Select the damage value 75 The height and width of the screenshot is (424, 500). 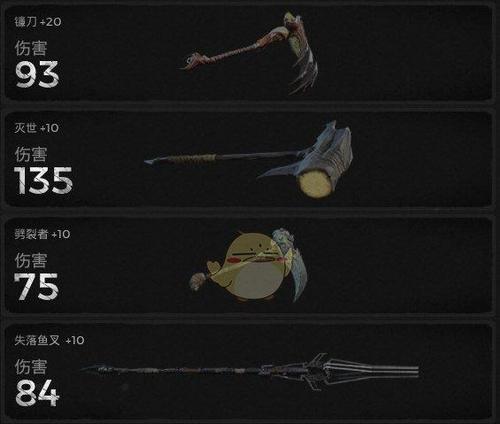(x=36, y=286)
